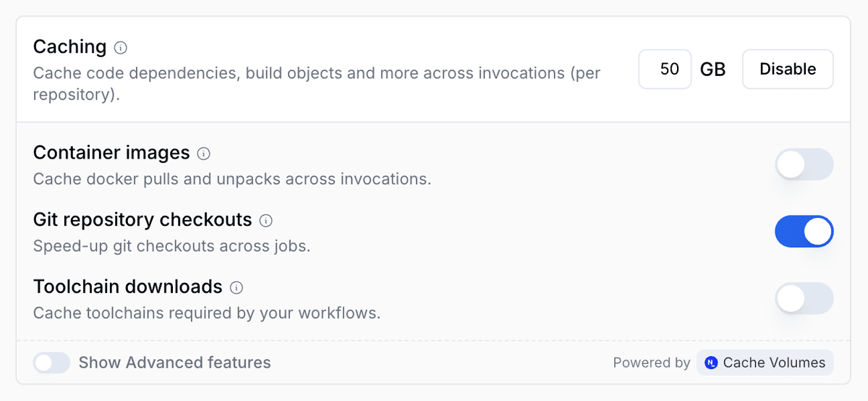Click the blue Cache Volumes logo icon
This screenshot has width=868, height=401.
point(711,363)
